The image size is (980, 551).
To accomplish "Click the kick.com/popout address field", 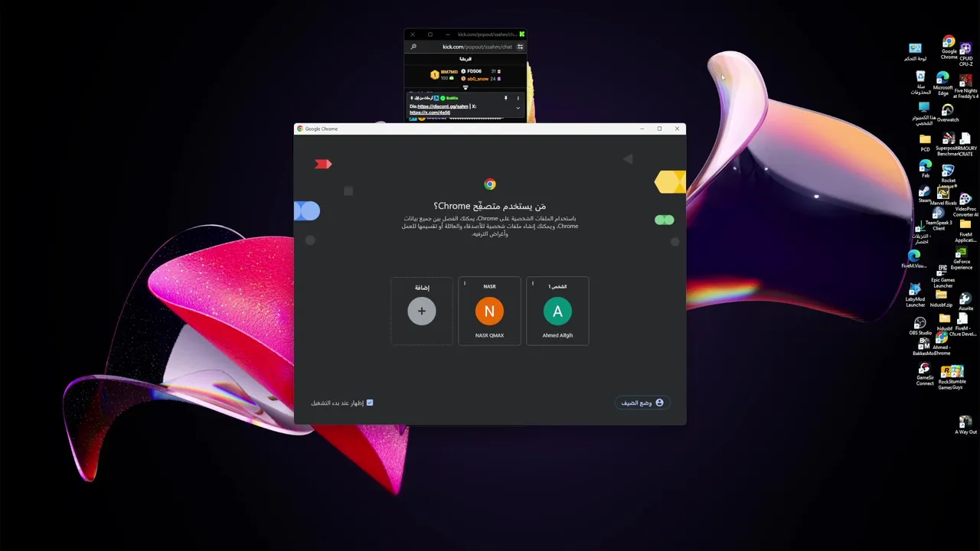I will tap(477, 47).
